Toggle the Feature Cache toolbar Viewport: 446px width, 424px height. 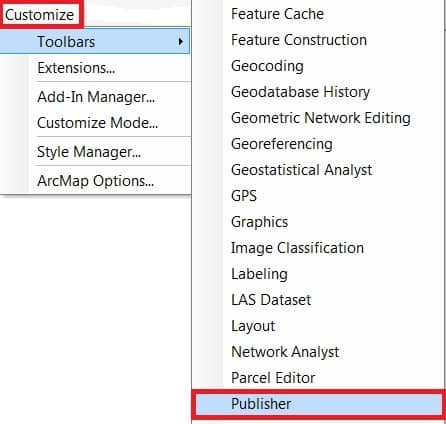tap(319, 14)
